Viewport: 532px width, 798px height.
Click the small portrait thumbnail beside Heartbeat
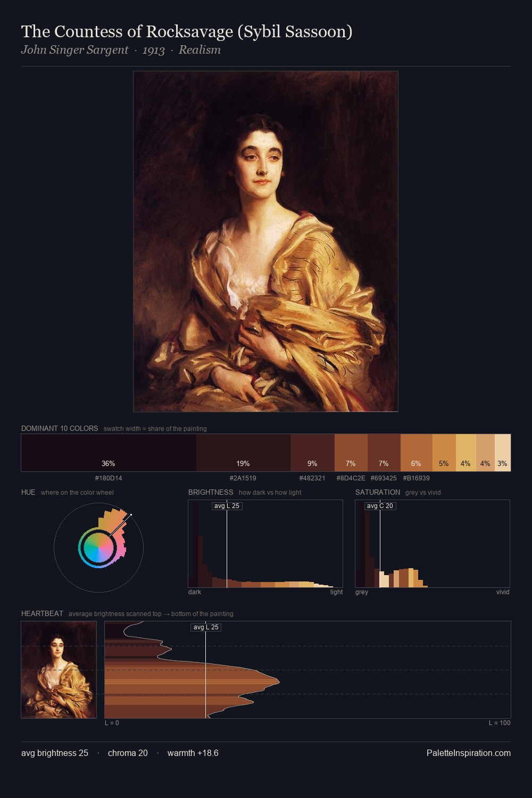pos(59,670)
